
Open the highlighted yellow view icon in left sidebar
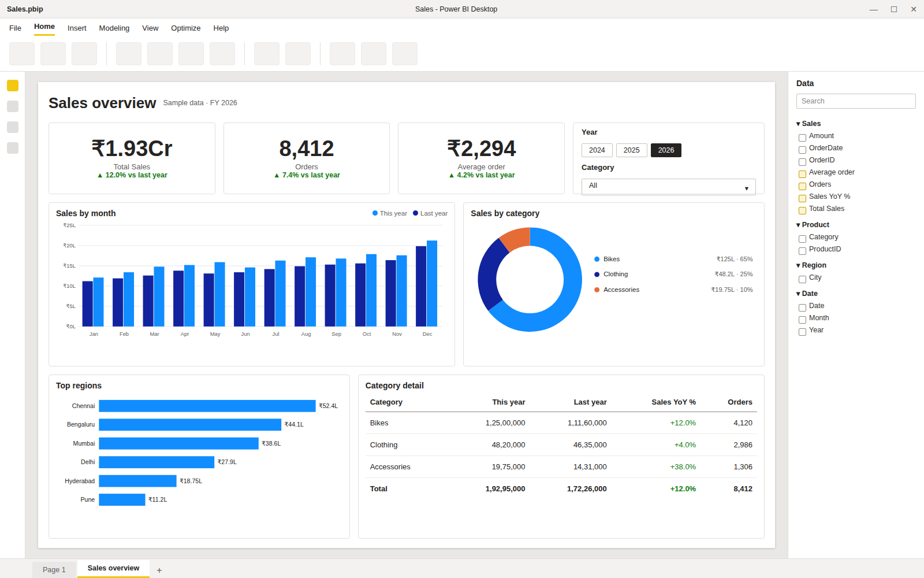click(13, 86)
